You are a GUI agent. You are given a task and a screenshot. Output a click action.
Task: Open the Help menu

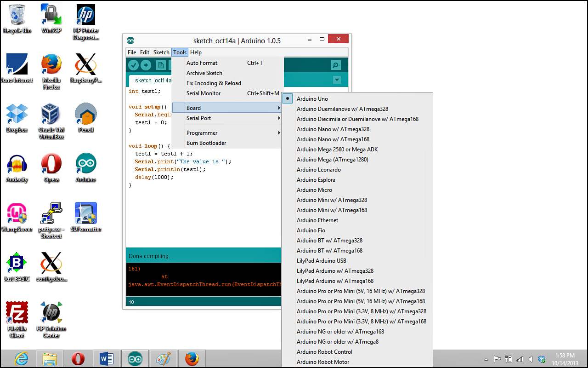pos(196,52)
